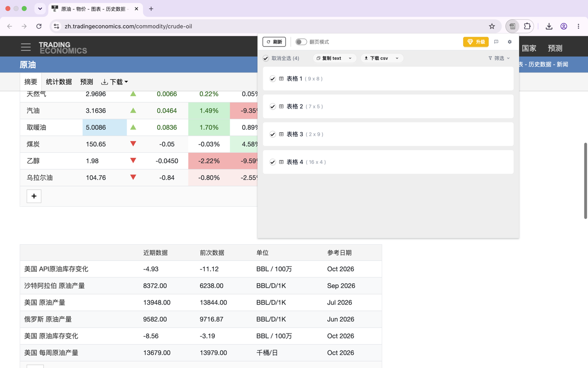Click the highlighted 5.0086 price cell
The width and height of the screenshot is (588, 368).
pyautogui.click(x=105, y=127)
